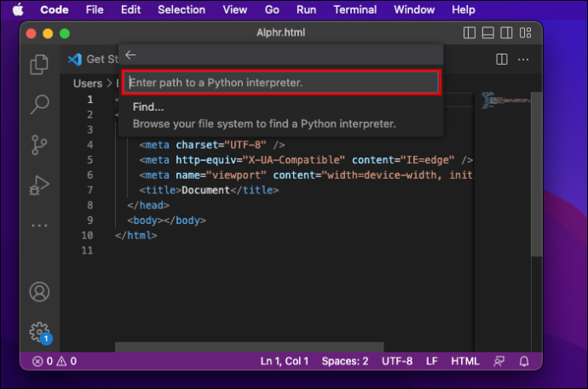The width and height of the screenshot is (588, 389).
Task: Open the Accounts icon
Action: click(39, 292)
